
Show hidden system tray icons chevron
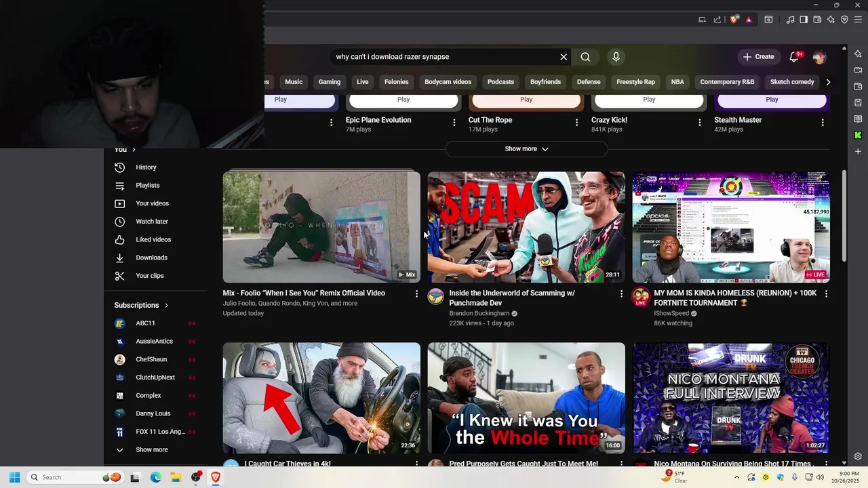pyautogui.click(x=736, y=477)
